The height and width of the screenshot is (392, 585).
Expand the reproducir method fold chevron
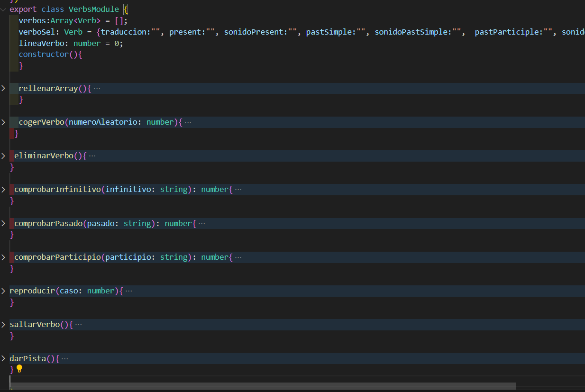point(3,291)
